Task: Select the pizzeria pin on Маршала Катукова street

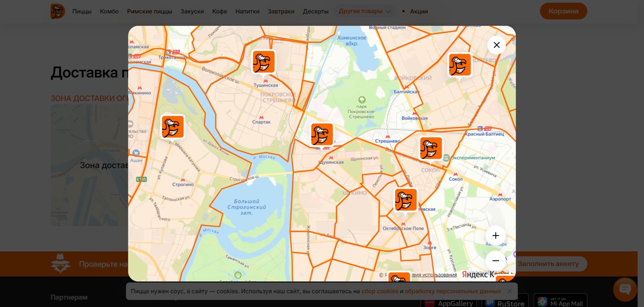Action: click(173, 127)
